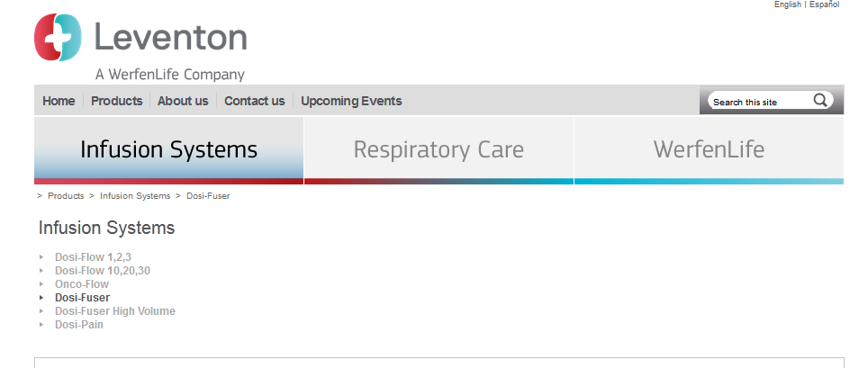Go to the About us page
868x368 pixels.
183,101
